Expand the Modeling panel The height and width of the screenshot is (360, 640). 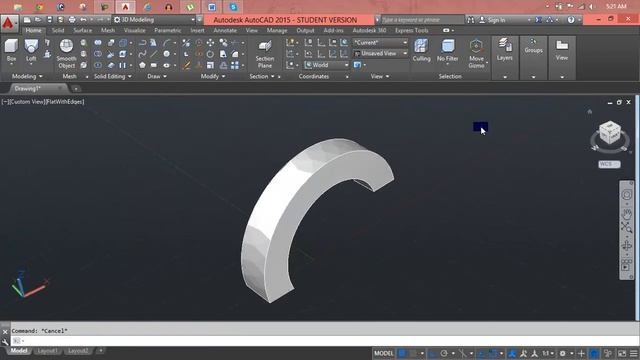(27, 76)
